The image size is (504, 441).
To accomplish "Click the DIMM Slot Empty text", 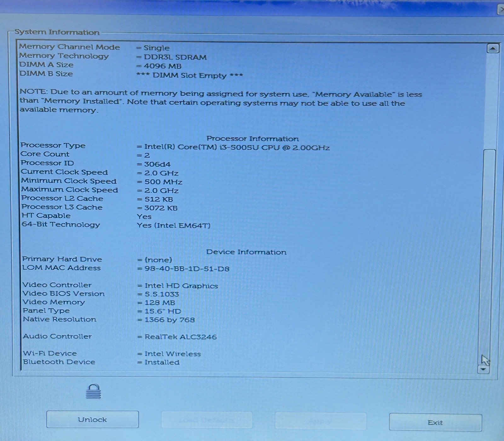I will [x=190, y=75].
